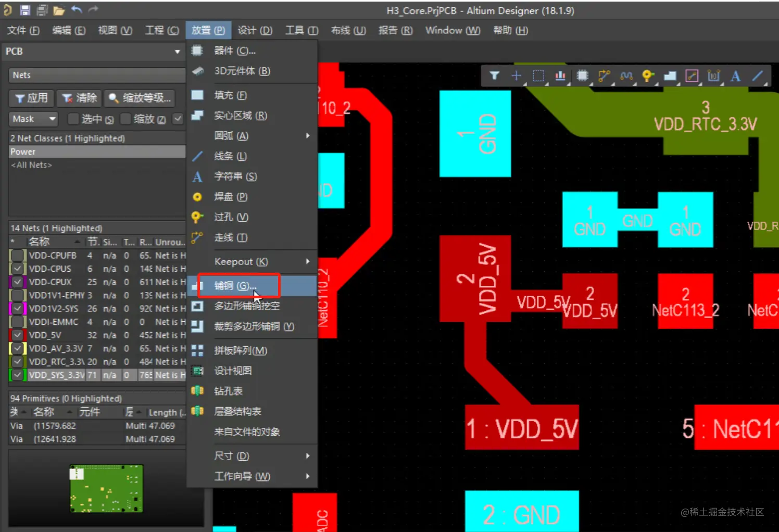Select the place line tool icon
779x532 pixels.
pyautogui.click(x=758, y=76)
